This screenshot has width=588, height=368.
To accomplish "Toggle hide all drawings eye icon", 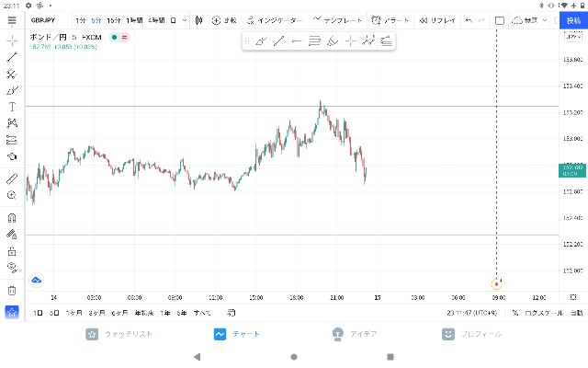I will 12,268.
